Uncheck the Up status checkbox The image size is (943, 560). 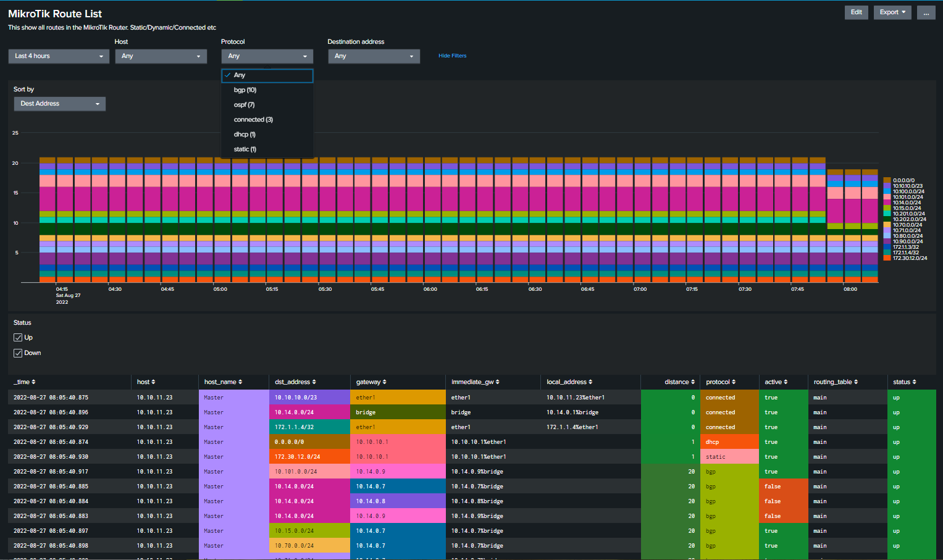[18, 337]
